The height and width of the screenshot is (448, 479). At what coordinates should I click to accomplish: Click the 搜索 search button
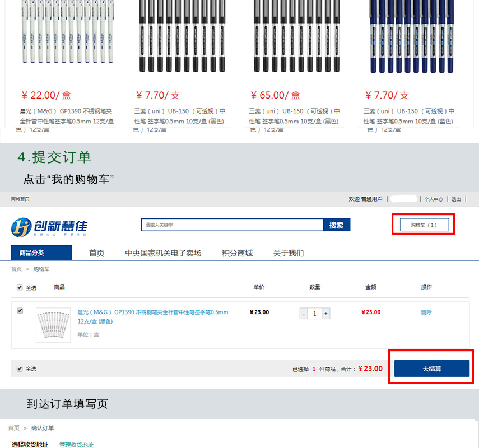tap(336, 225)
